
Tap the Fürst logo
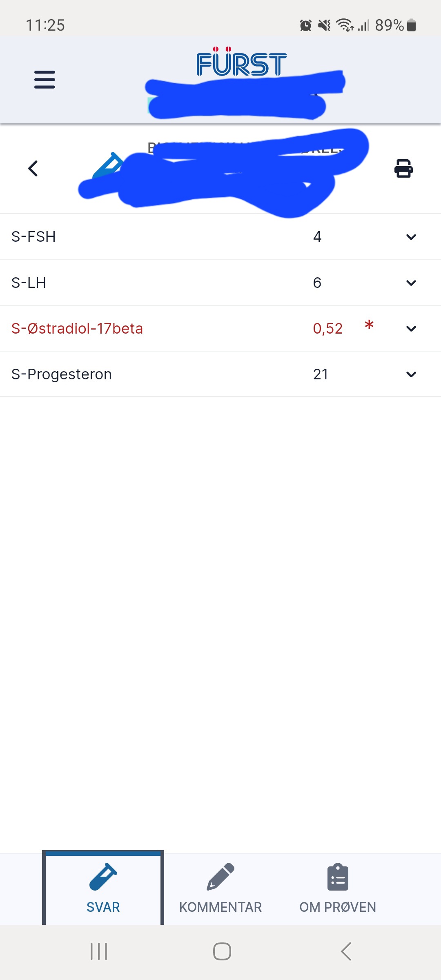tap(241, 63)
